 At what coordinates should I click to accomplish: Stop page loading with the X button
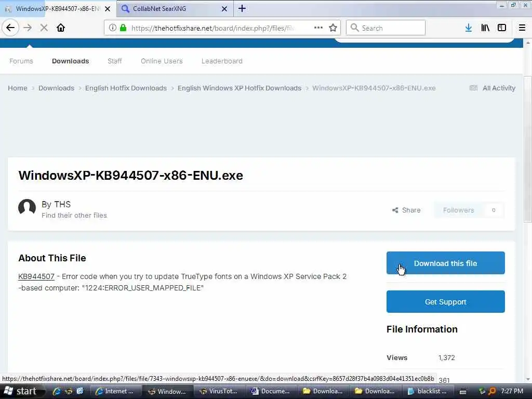click(x=44, y=28)
